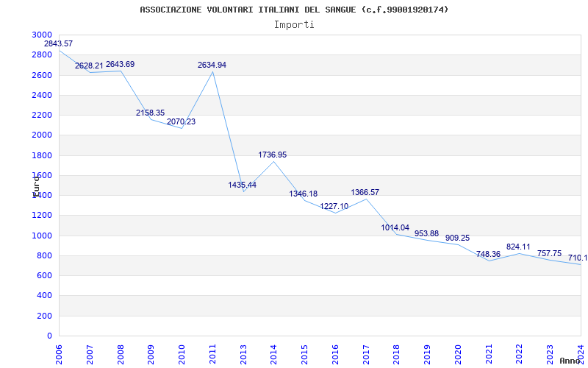Click the 200 y-axis tick label
The height and width of the screenshot is (368, 588).
pos(45,316)
